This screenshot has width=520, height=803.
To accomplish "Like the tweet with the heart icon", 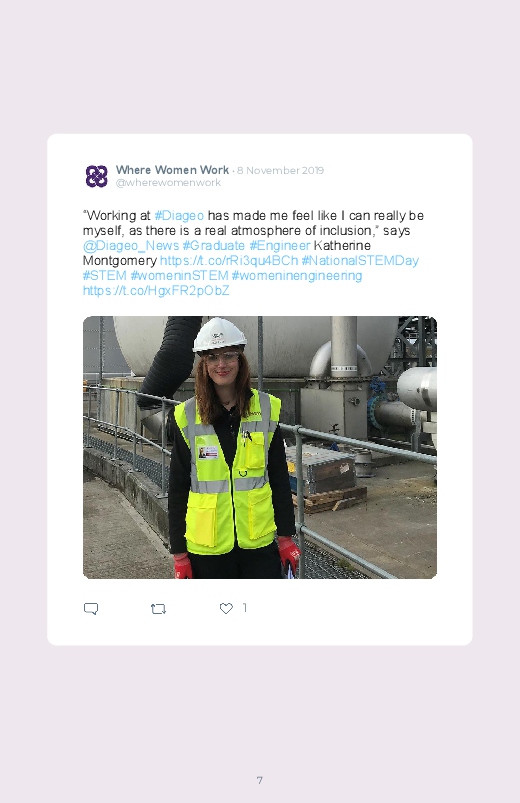I will coord(226,608).
